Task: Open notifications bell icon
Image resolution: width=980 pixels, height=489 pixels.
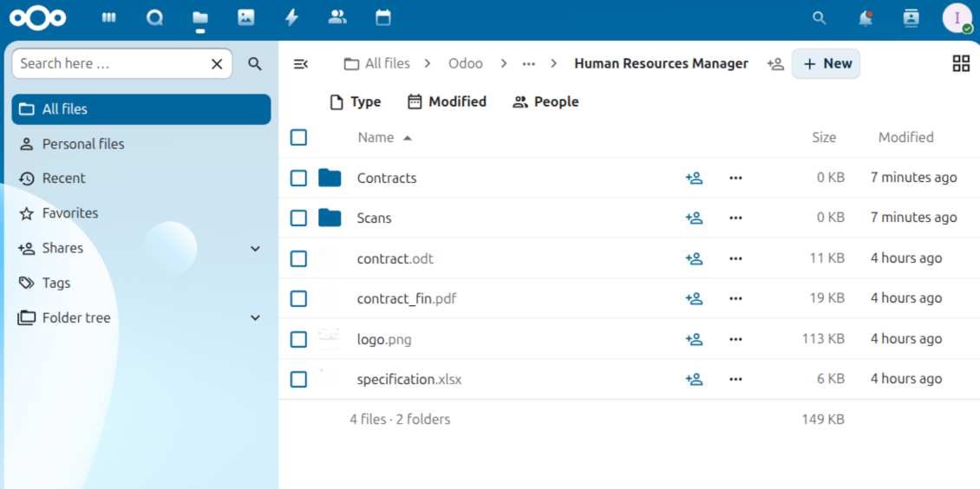Action: (865, 18)
